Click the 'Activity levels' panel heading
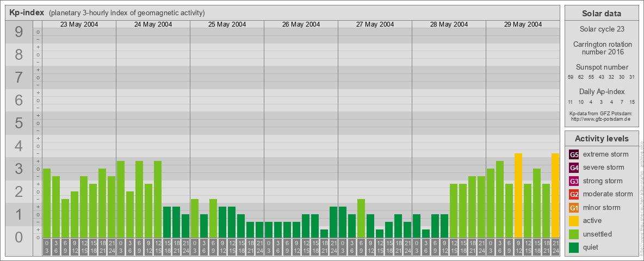Image resolution: width=644 pixels, height=261 pixels. 602,139
